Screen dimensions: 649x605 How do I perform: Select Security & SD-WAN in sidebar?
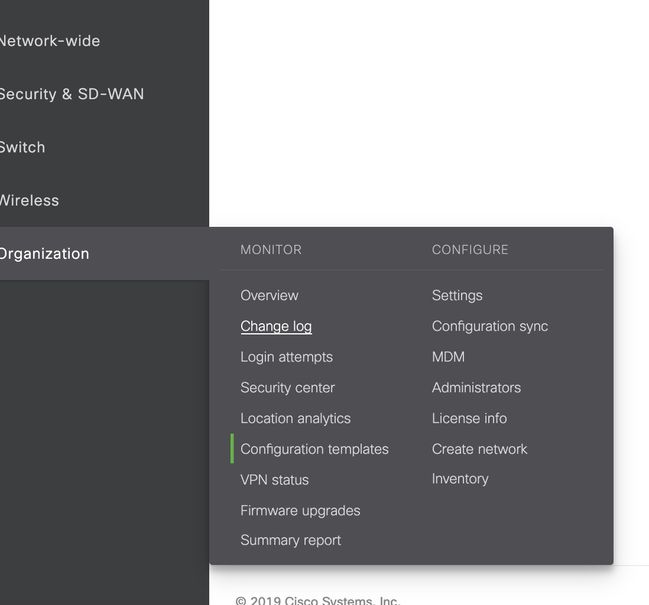coord(71,94)
